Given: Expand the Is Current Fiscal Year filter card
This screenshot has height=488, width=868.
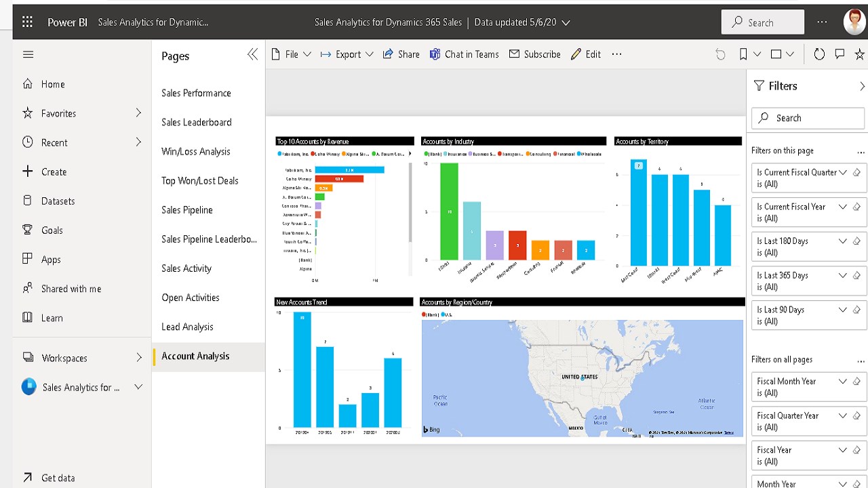Looking at the screenshot, I should [x=843, y=207].
